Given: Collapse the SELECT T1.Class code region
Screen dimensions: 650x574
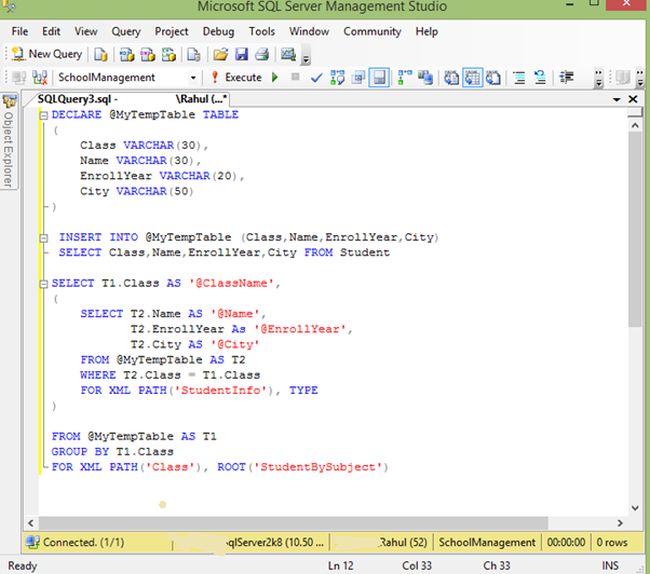Looking at the screenshot, I should click(44, 284).
